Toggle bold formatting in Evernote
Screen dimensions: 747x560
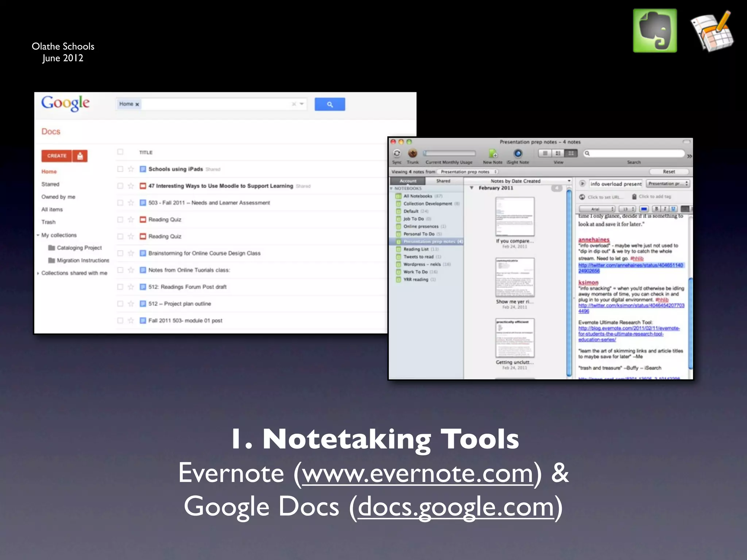657,209
